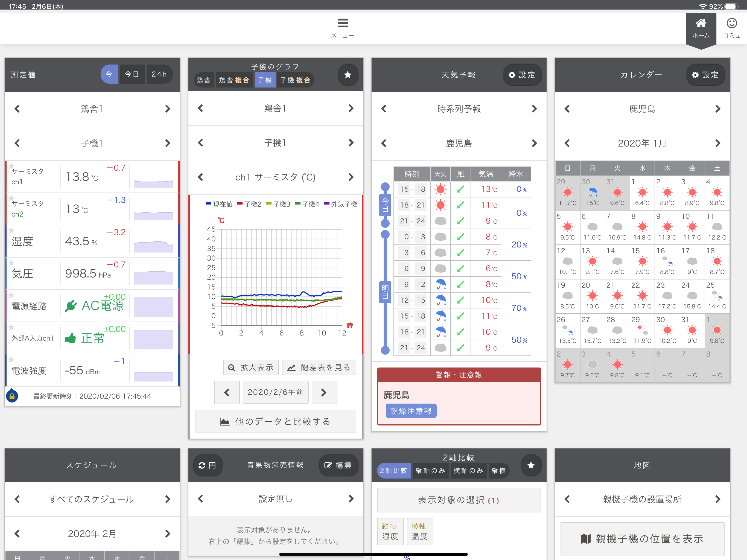Tap the 現在値 blue legend swatch
The height and width of the screenshot is (560, 747).
tap(208, 204)
